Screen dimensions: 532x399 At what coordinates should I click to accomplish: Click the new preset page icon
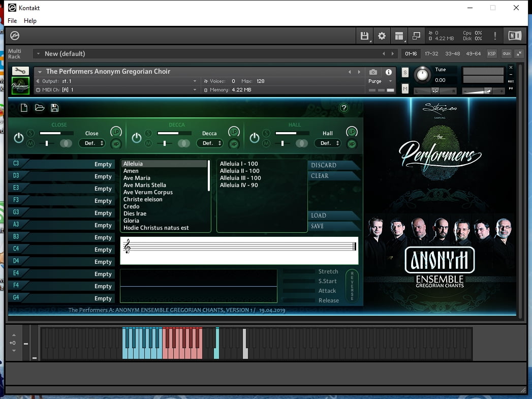(24, 108)
